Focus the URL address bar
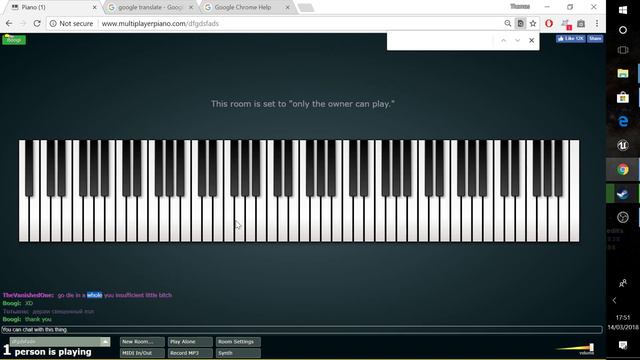 click(300, 24)
